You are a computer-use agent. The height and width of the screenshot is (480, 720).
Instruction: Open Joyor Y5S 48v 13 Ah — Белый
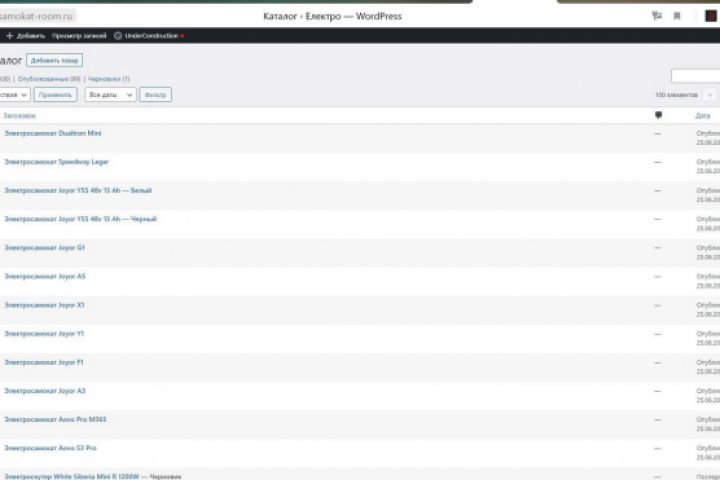pos(78,190)
